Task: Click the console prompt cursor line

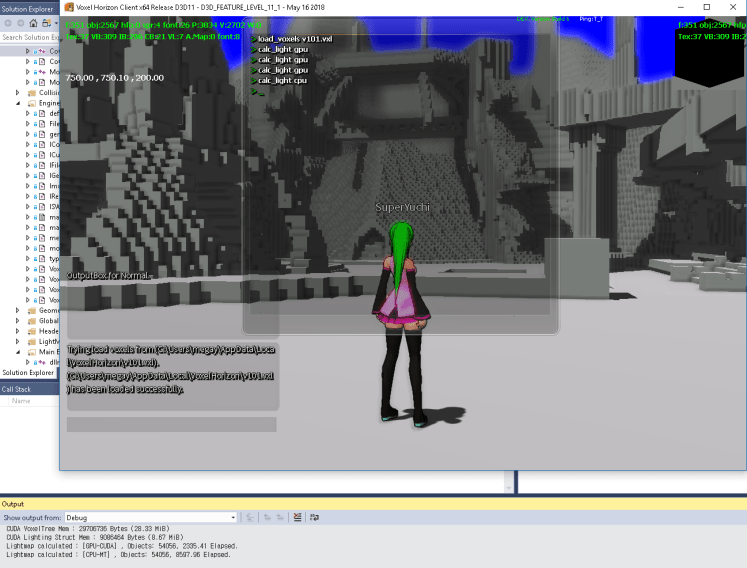Action: (258, 91)
